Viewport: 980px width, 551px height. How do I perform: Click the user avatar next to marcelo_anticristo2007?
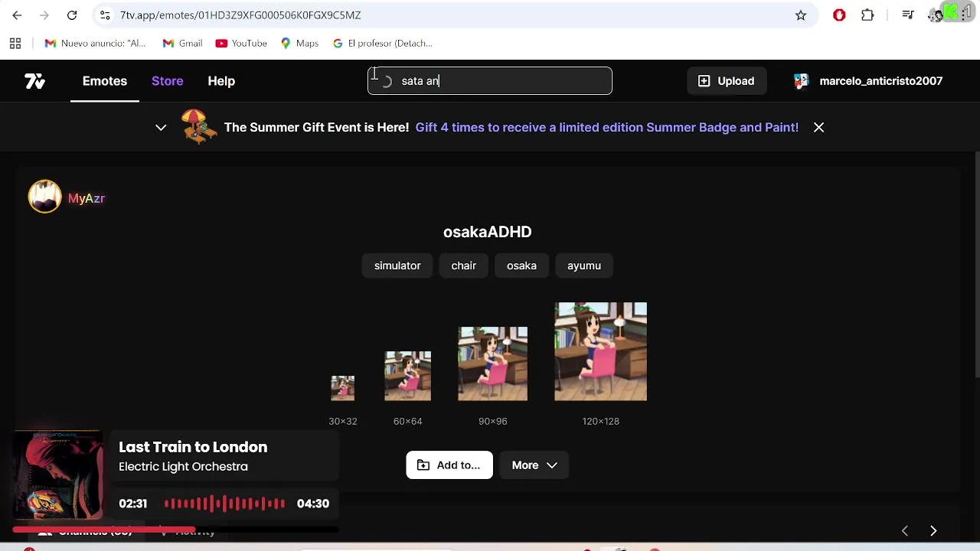801,81
